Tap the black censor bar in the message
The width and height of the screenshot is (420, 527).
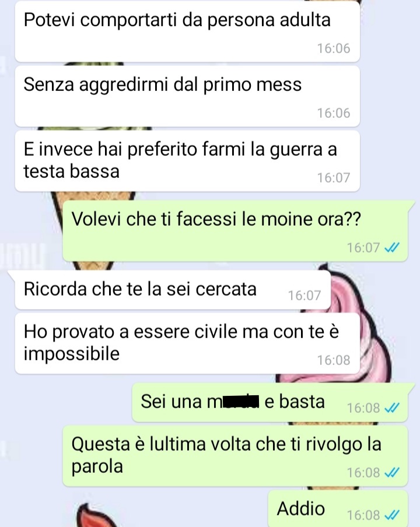point(241,402)
